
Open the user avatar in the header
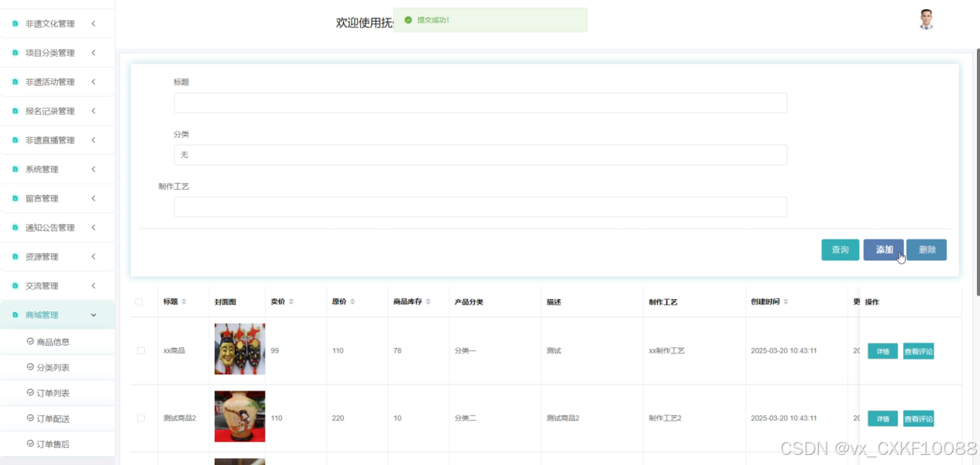(x=926, y=19)
